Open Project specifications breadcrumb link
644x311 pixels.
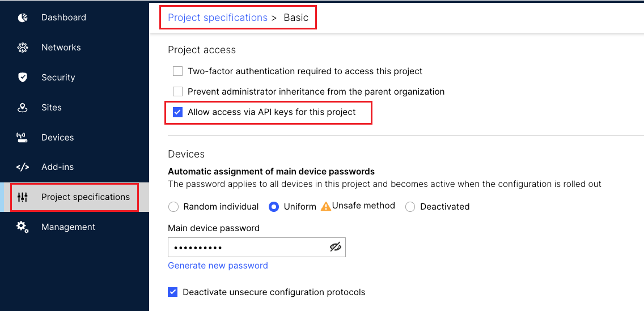click(218, 18)
